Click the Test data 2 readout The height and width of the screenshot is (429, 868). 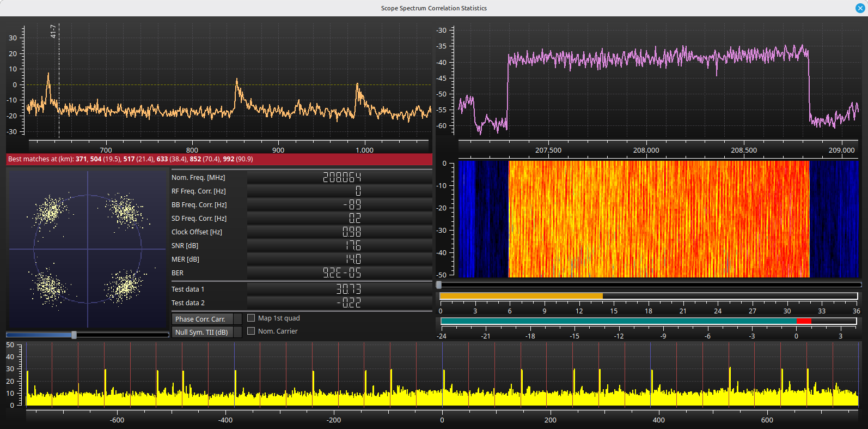coord(340,303)
